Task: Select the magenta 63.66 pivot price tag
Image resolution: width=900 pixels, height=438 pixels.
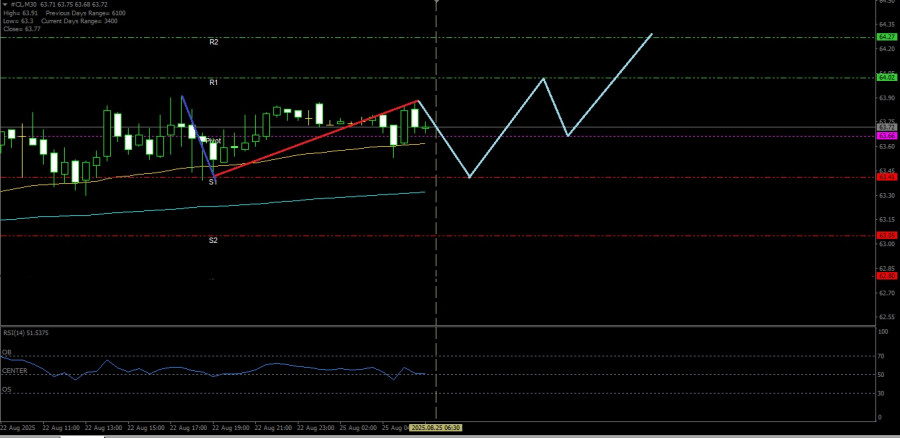Action: [887, 135]
